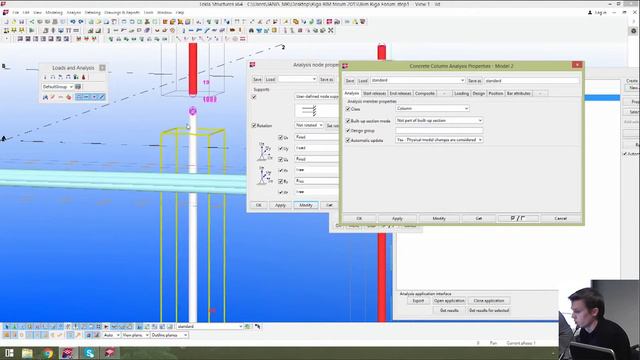Toggle the Automatic update checkbox
This screenshot has height=360, width=640.
tap(348, 140)
